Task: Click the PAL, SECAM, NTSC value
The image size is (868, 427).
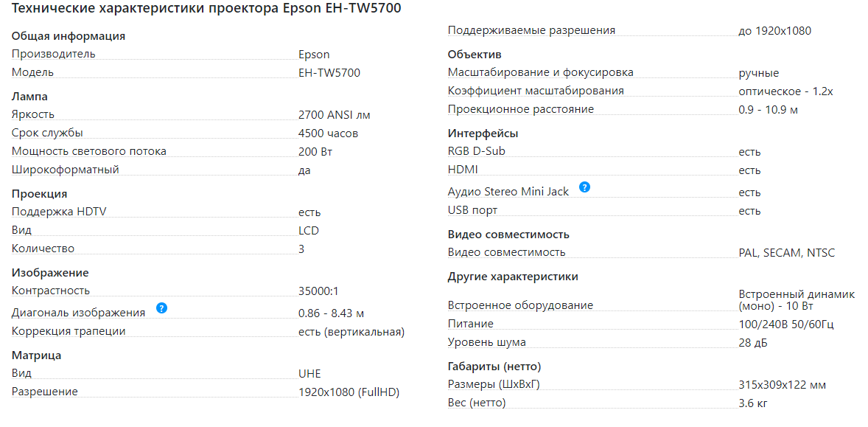Action: pyautogui.click(x=787, y=253)
